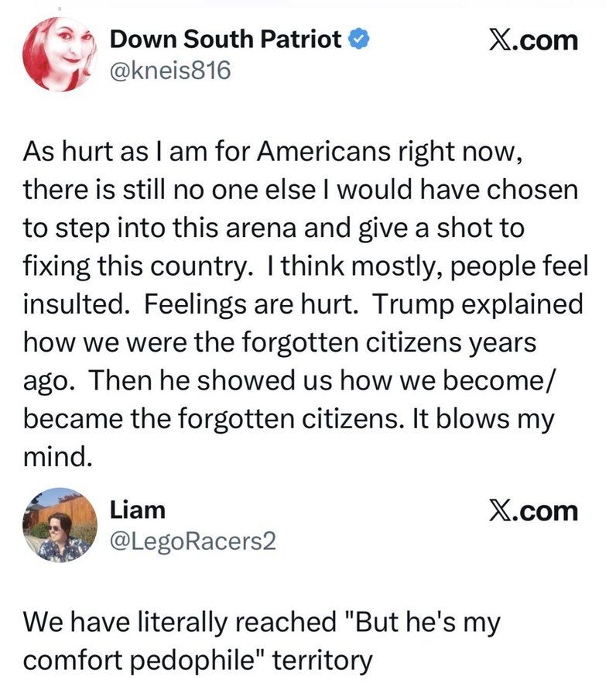Open Down South Patriot's profile avatar
Image resolution: width=616 pixels, height=697 pixels.
pyautogui.click(x=60, y=54)
